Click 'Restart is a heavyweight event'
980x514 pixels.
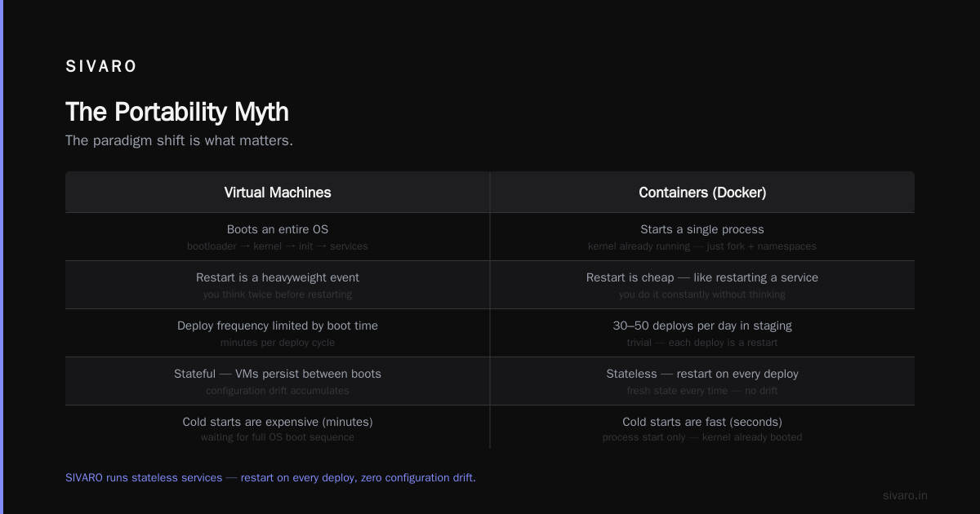tap(278, 277)
